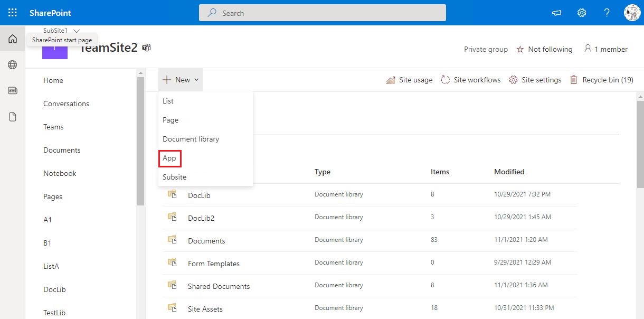Viewport: 644px width, 319px height.
Task: Open Documents in left navigation
Action: pos(62,150)
